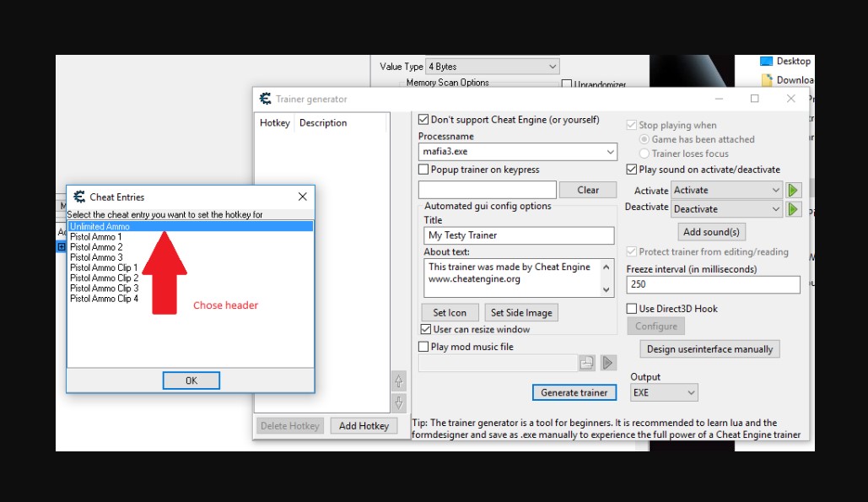Open the Processname dropdown
Screen dimensions: 868x502
[610, 152]
